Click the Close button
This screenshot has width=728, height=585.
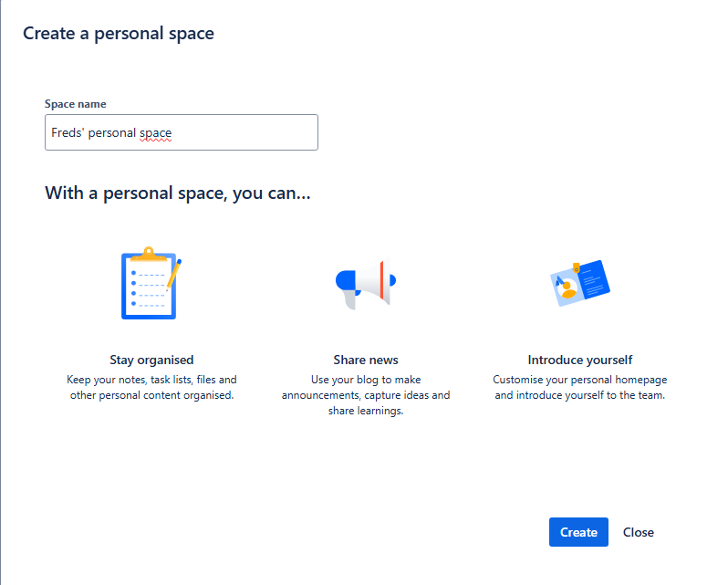[x=639, y=532]
